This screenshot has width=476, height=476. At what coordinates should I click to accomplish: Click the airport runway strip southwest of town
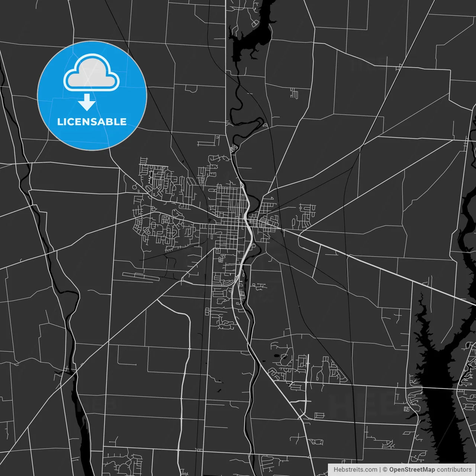pyautogui.click(x=141, y=276)
